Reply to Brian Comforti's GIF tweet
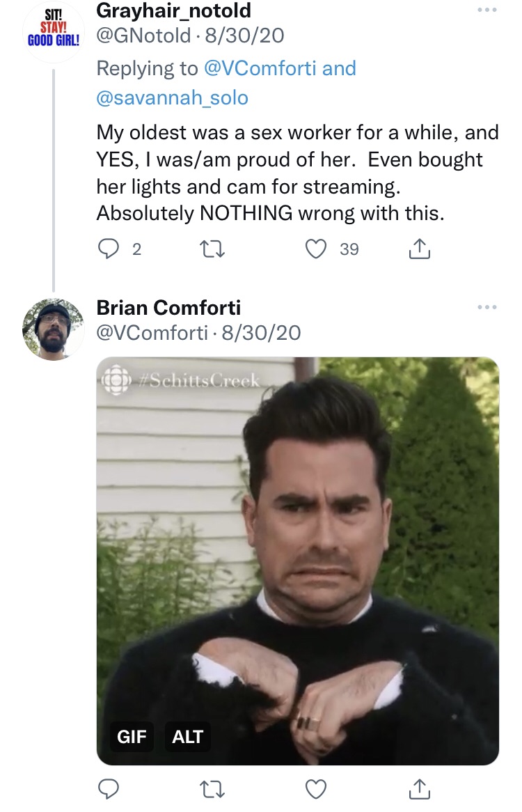522x812 pixels. coord(109,789)
